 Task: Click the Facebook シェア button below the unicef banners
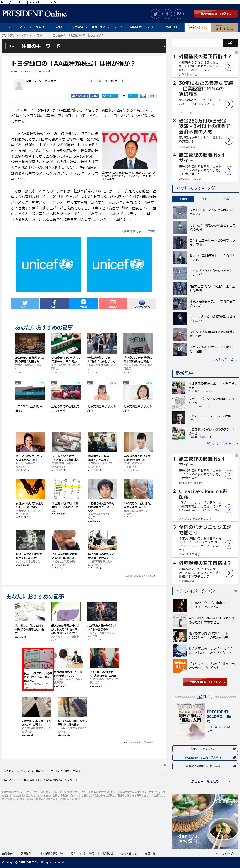pyautogui.click(x=54, y=303)
